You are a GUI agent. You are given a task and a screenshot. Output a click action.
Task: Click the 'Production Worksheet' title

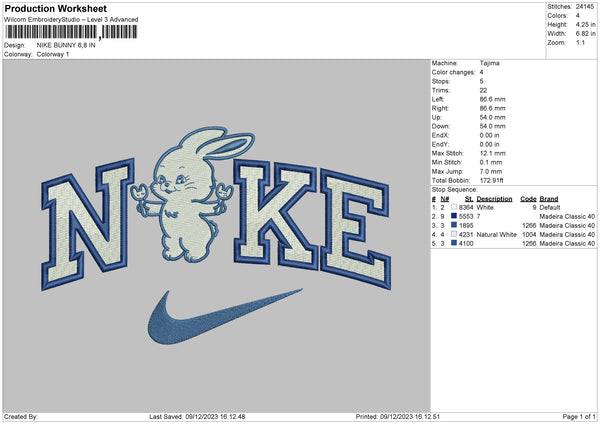55,8
